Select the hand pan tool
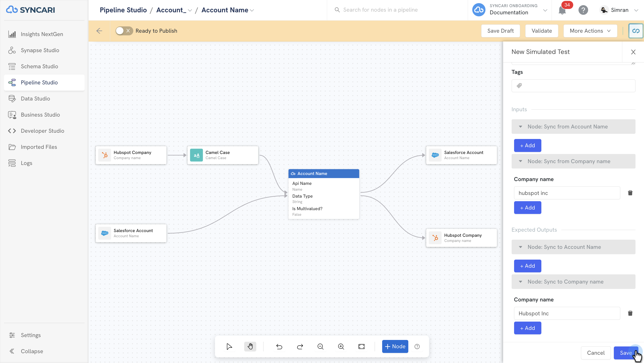This screenshot has height=363, width=644. click(x=250, y=346)
